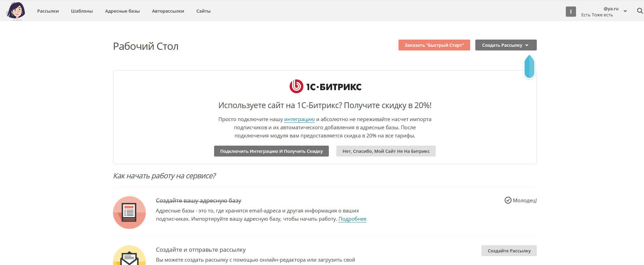644x265 pixels.
Task: Expand the account dropdown chevron
Action: click(625, 11)
